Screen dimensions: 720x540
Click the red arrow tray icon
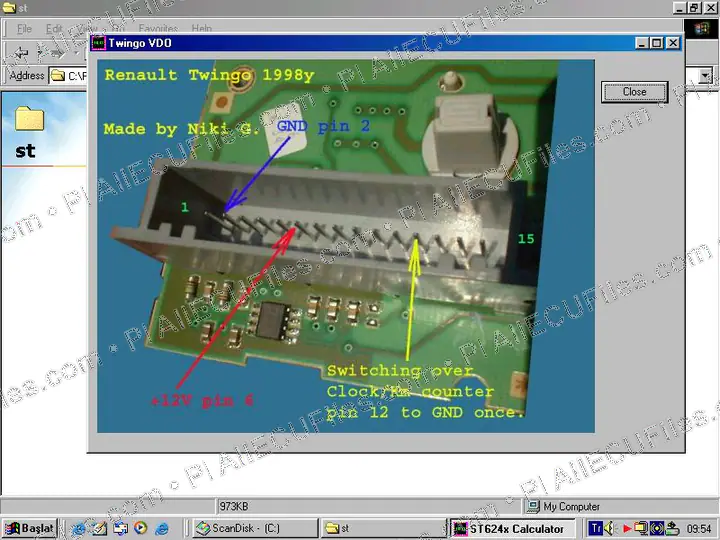627,529
